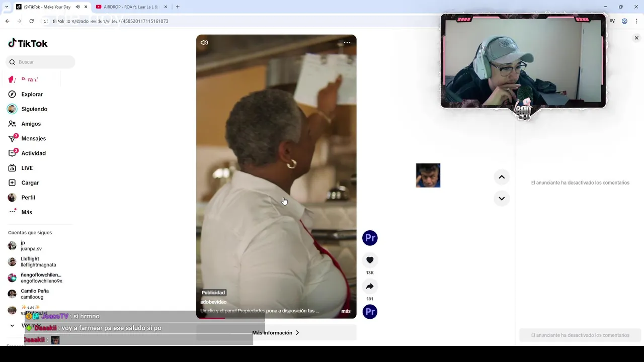Switch to the AIRDROP YouTube tab
The width and height of the screenshot is (644, 362).
click(131, 7)
